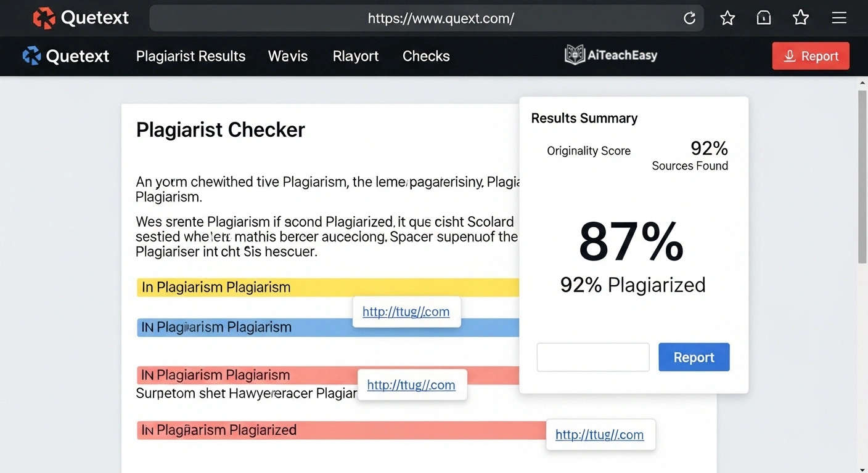868x473 pixels.
Task: Click the notification bag icon beside the star
Action: point(763,18)
